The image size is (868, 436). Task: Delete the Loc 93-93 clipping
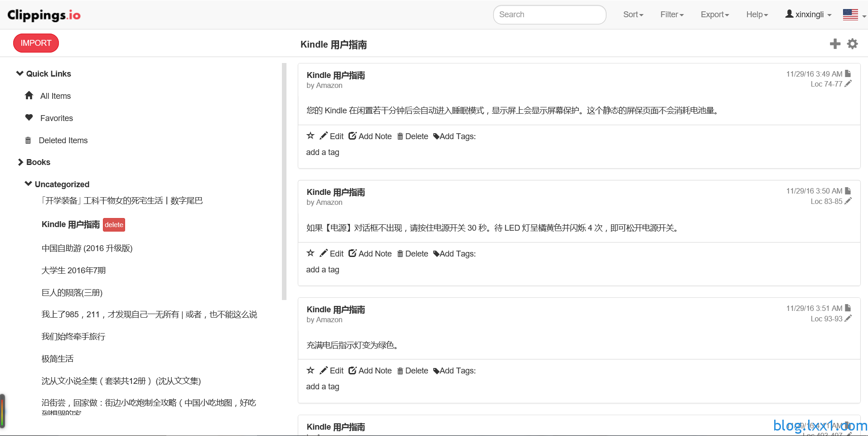point(412,371)
